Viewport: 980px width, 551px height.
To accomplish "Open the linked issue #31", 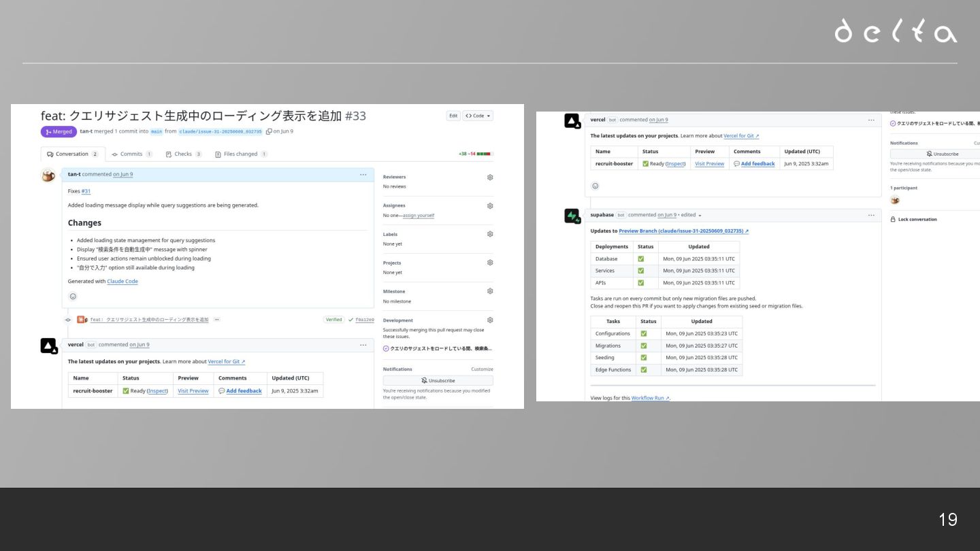I will [x=86, y=191].
